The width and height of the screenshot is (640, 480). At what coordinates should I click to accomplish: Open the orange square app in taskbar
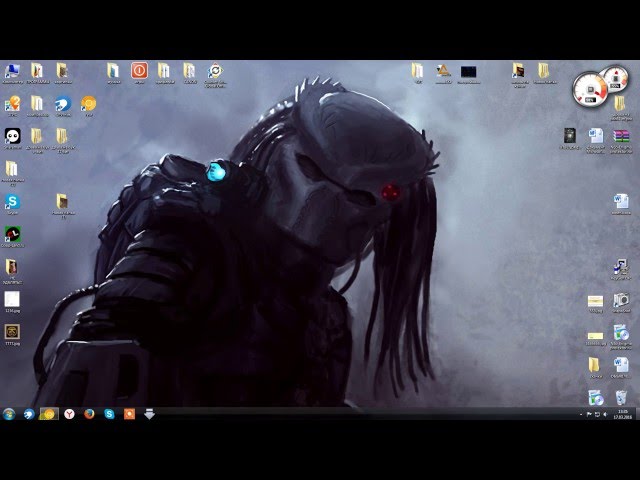coord(129,414)
